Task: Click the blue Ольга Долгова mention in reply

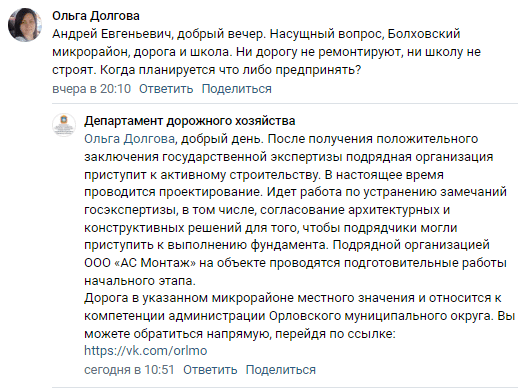Action: [129, 139]
